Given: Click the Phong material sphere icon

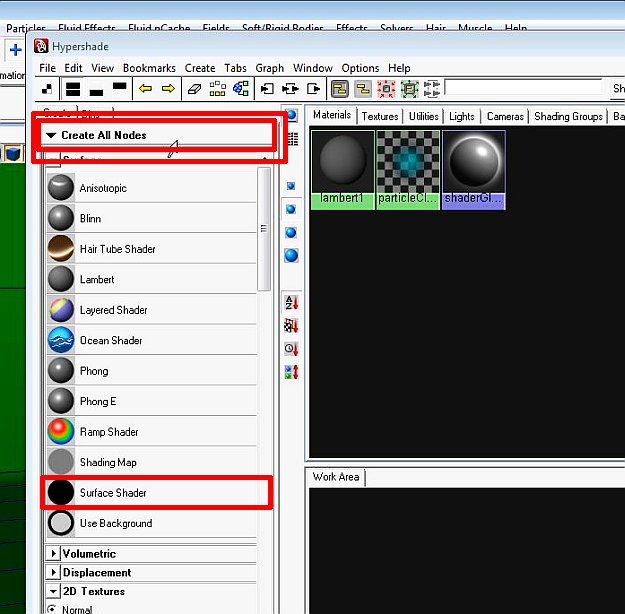Looking at the screenshot, I should (61, 370).
